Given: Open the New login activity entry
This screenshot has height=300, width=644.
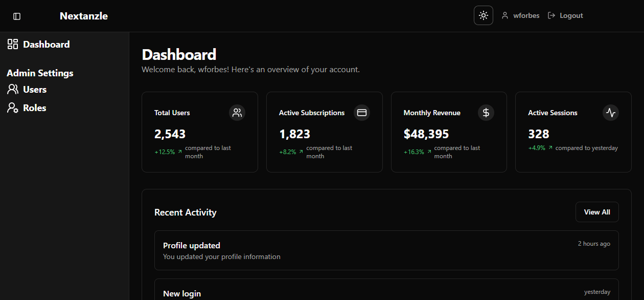Looking at the screenshot, I should [386, 289].
